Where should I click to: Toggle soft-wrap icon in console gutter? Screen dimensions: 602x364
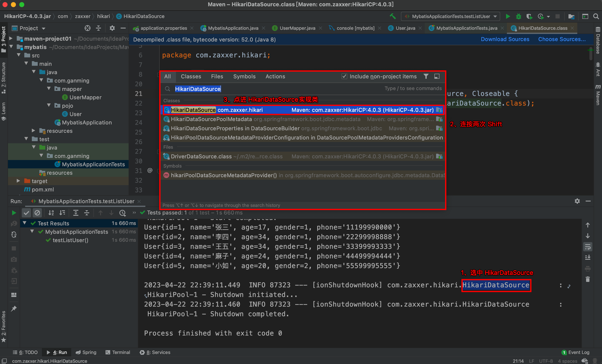pyautogui.click(x=588, y=247)
